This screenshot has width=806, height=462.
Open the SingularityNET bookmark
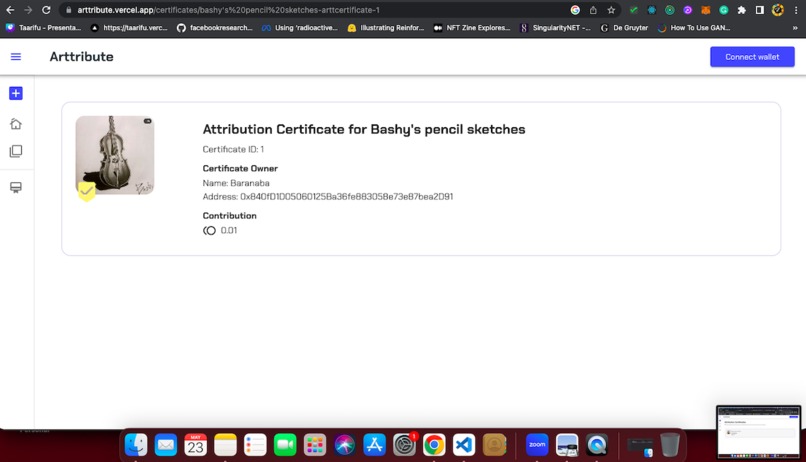(x=556, y=28)
